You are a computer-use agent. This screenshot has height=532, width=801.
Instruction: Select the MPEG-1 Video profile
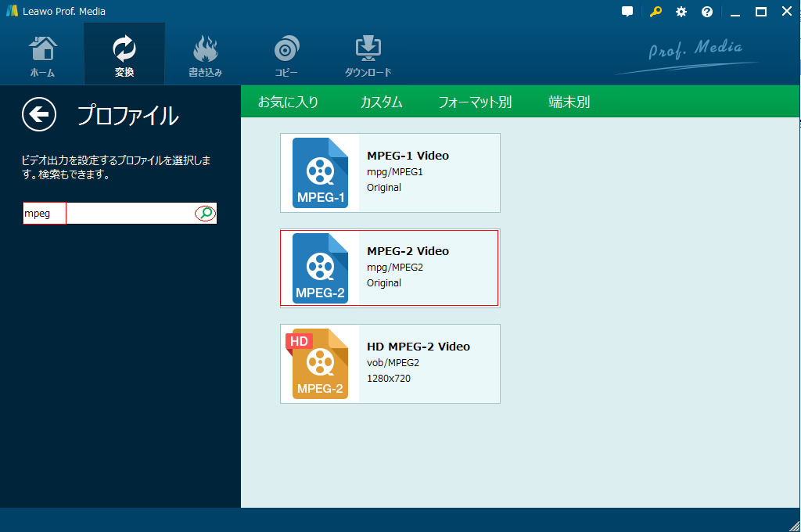click(390, 173)
